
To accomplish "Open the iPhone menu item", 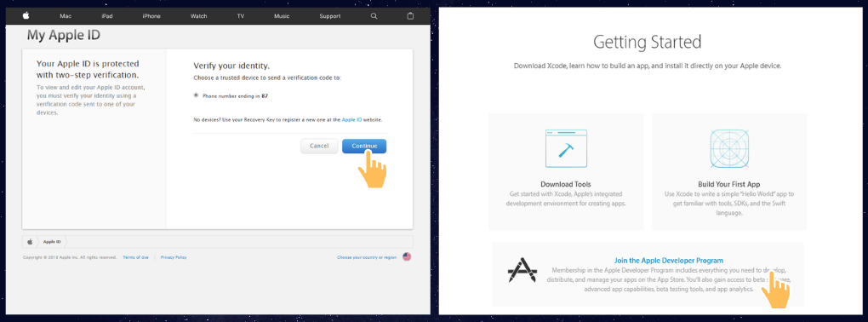I will [151, 16].
